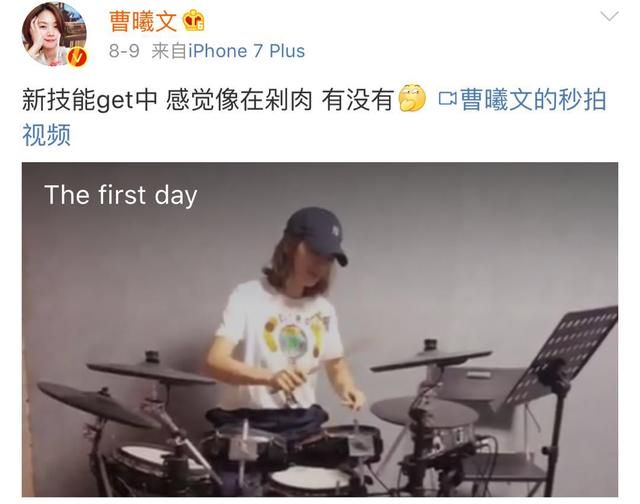Screen dimensions: 640x504
Task: Click the leftmost cymbal in video
Action: point(97,404)
